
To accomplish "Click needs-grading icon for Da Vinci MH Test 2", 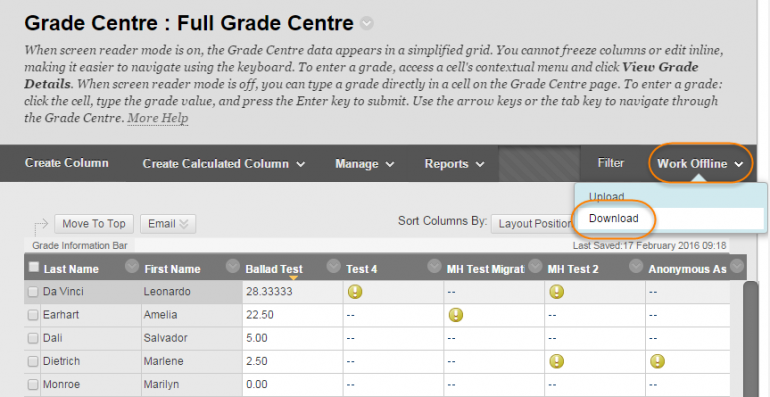I will [x=556, y=292].
